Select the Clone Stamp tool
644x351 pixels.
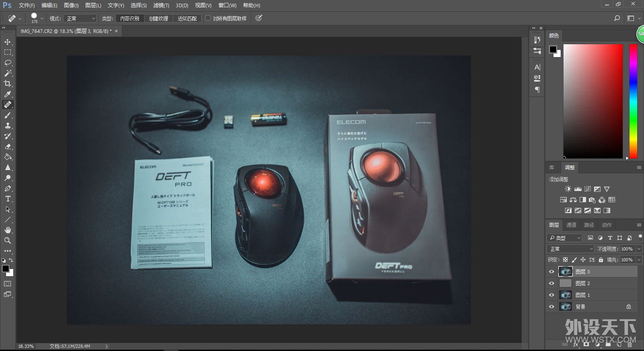point(8,126)
